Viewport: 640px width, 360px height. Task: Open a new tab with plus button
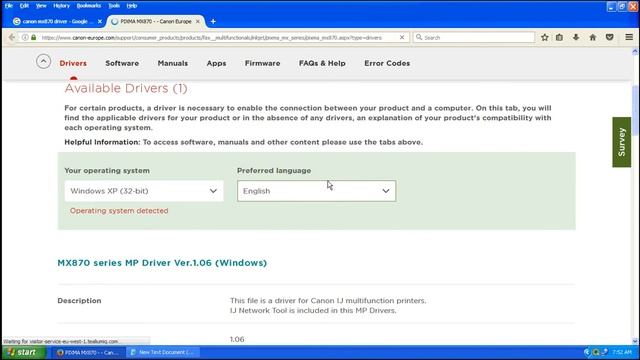point(213,21)
